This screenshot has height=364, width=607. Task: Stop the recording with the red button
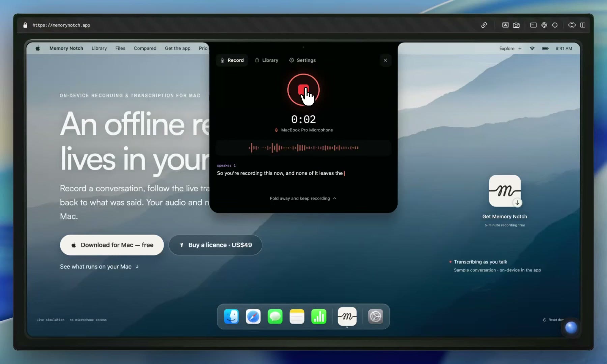pos(303,90)
